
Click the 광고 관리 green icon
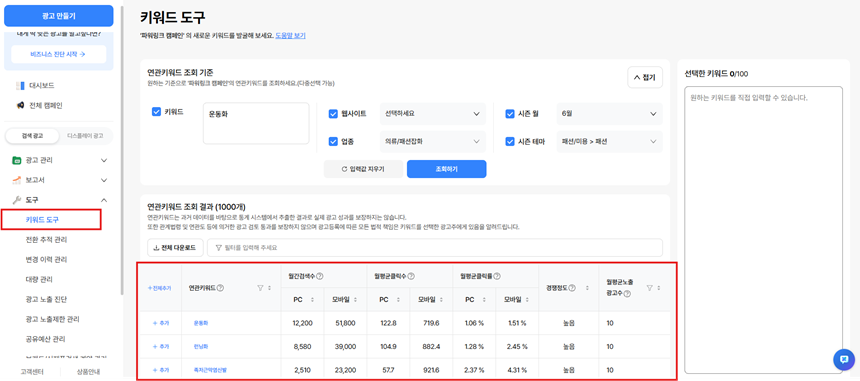pyautogui.click(x=16, y=160)
